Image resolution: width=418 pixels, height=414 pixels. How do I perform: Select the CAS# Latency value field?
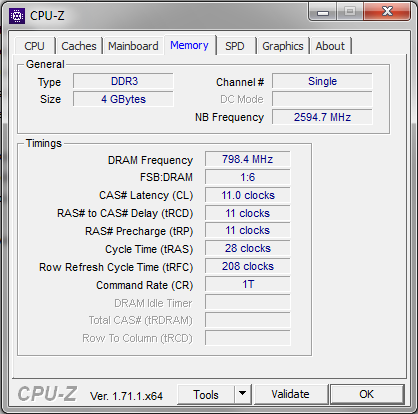click(248, 195)
